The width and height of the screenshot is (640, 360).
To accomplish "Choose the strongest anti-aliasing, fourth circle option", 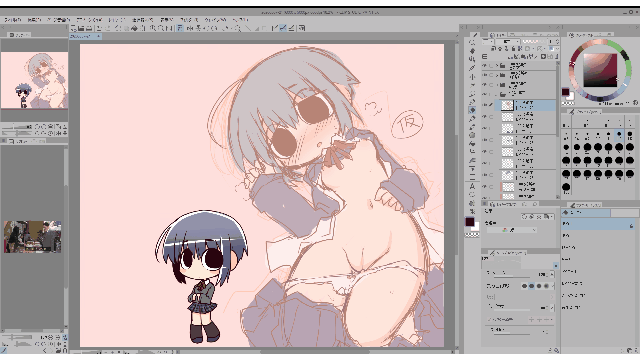I will [x=546, y=286].
